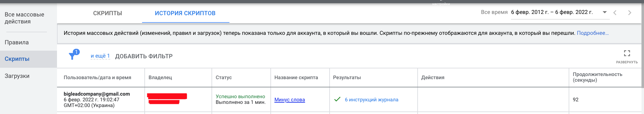Select Правила in the sidebar
644x114 pixels.
click(17, 42)
